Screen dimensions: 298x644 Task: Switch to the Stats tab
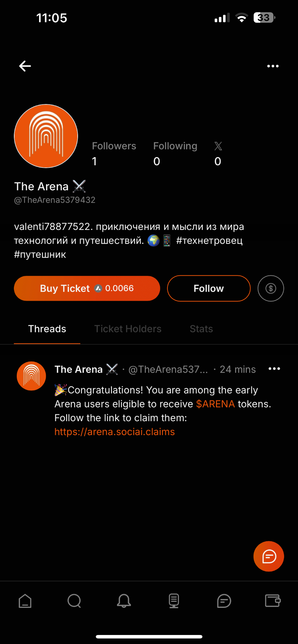point(201,329)
